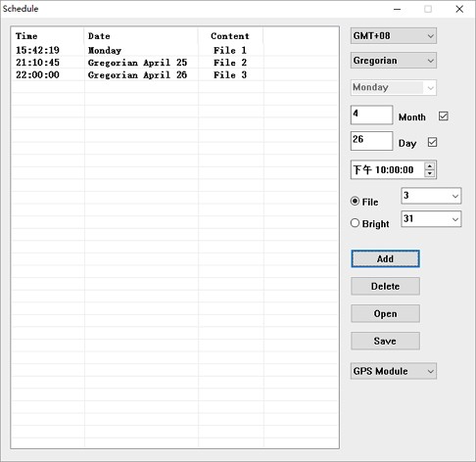Uncheck the Month checkbox
The image size is (476, 462).
click(444, 116)
